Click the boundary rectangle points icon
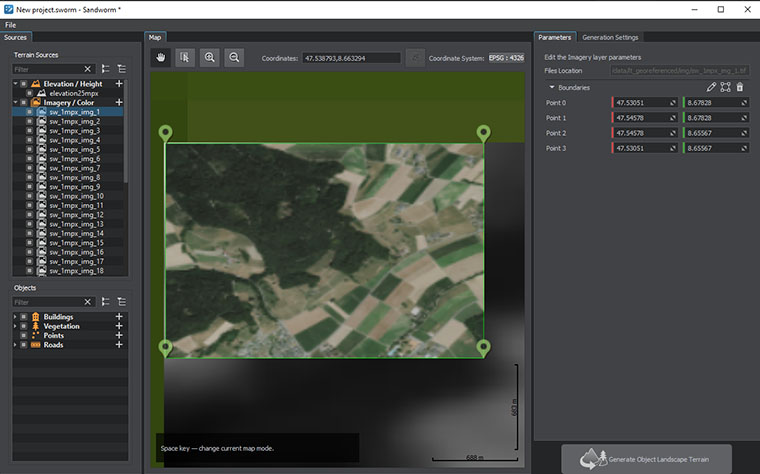 point(725,88)
